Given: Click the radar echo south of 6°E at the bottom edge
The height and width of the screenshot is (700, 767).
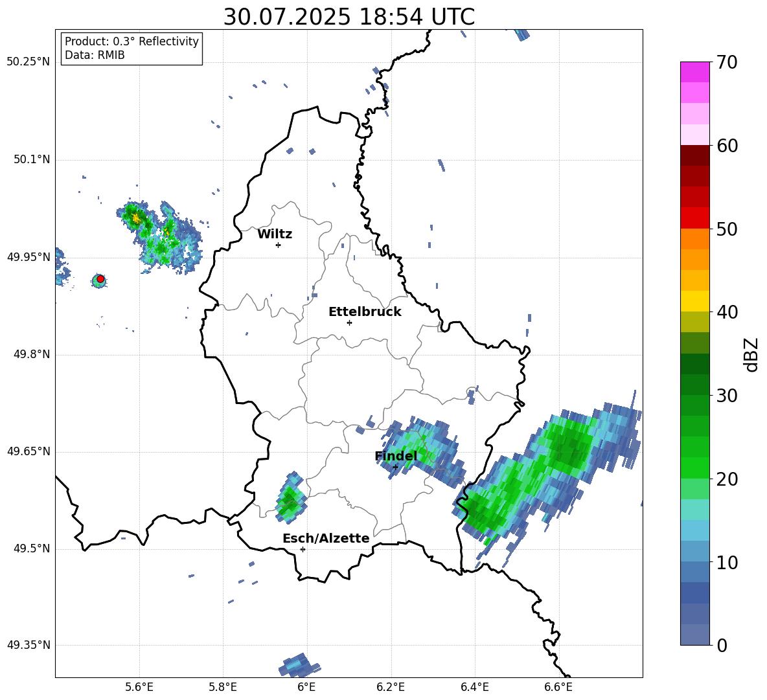Looking at the screenshot, I should [x=299, y=665].
